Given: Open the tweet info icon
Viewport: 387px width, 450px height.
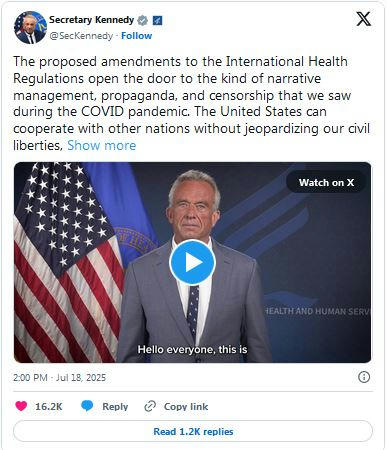Looking at the screenshot, I should coord(364,377).
